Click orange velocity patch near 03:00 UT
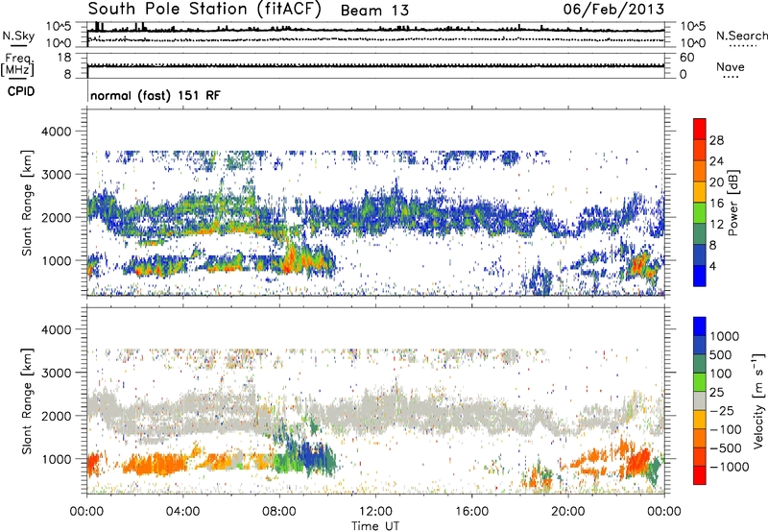The height and width of the screenshot is (532, 768). click(156, 464)
